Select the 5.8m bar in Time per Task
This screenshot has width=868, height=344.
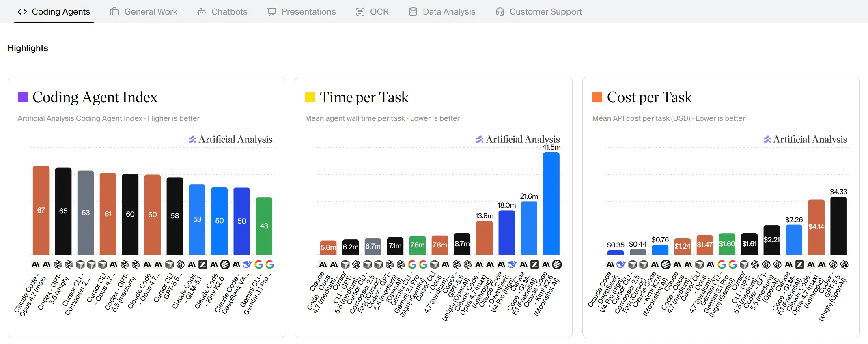[328, 247]
